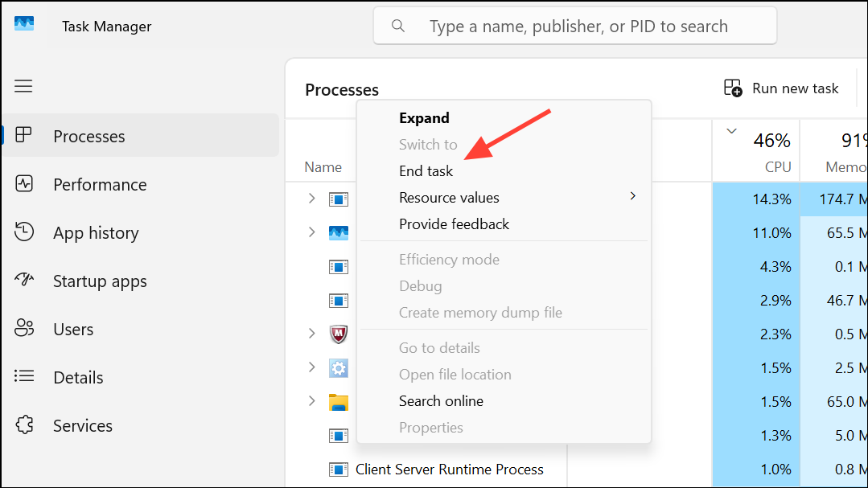Open the App history page
Viewport: 868px width, 488px height.
point(141,232)
